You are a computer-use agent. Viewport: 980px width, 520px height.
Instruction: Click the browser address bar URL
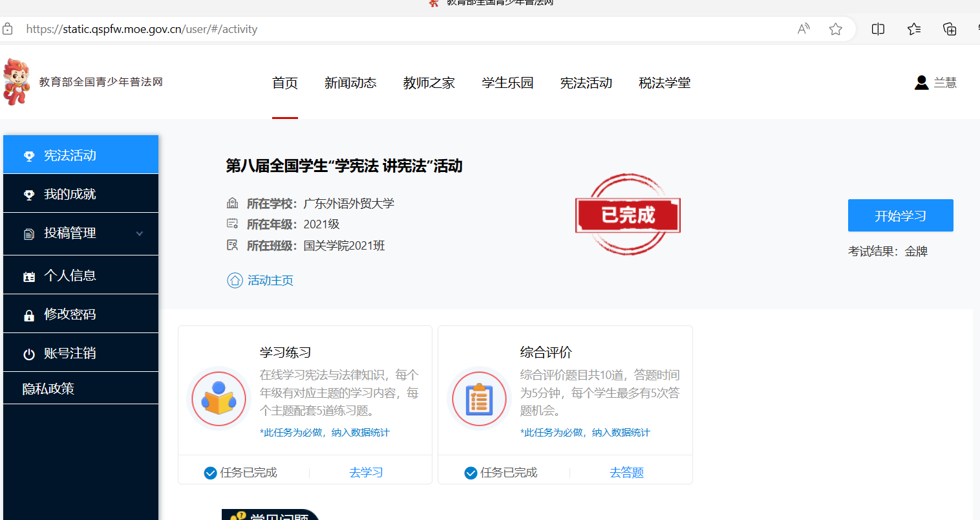tap(142, 29)
